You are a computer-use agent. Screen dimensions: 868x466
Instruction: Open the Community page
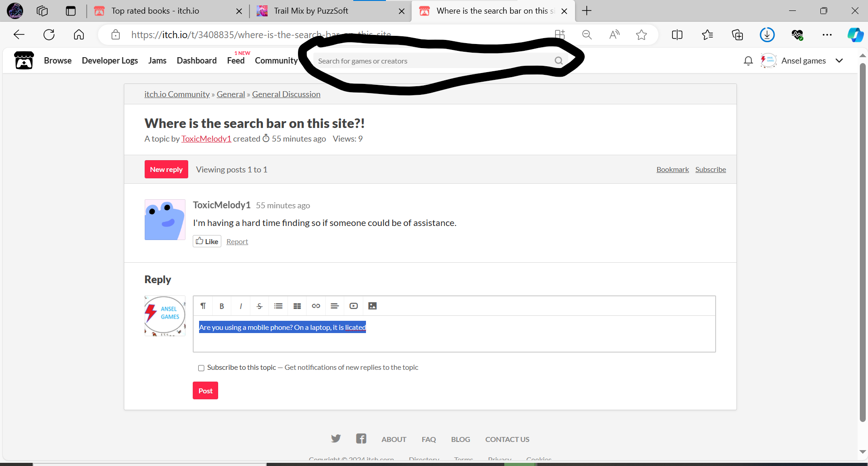[x=276, y=61]
